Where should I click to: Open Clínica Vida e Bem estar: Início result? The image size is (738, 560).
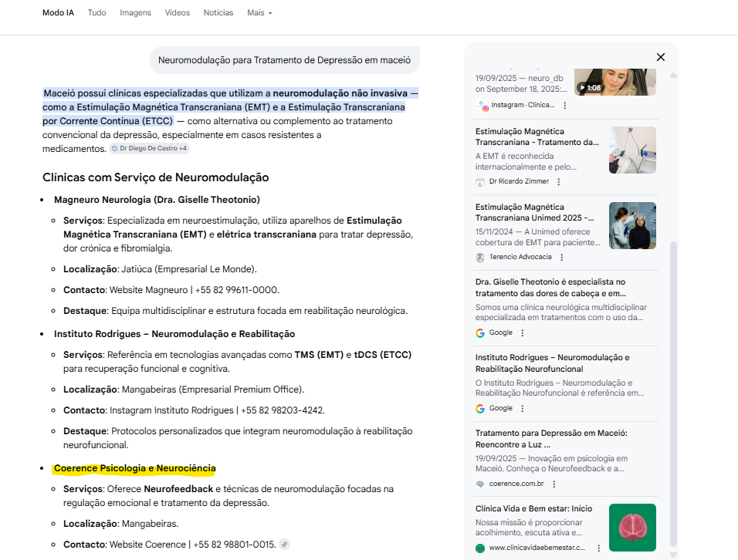pos(533,509)
